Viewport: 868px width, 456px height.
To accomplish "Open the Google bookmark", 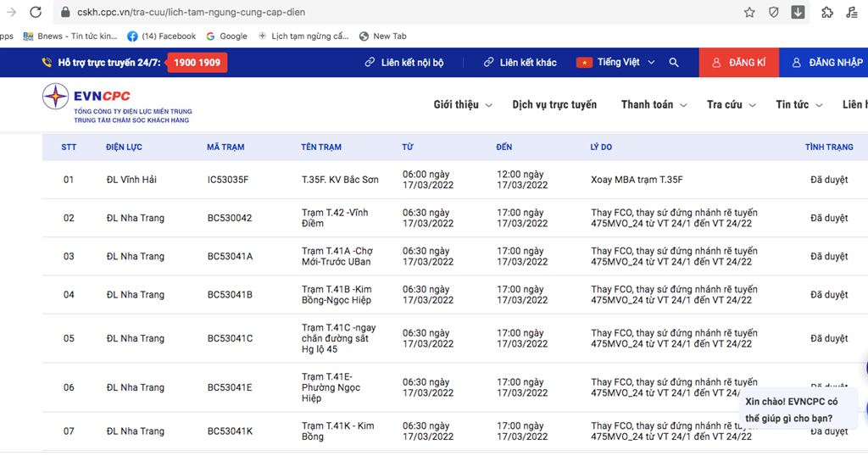I will (226, 36).
